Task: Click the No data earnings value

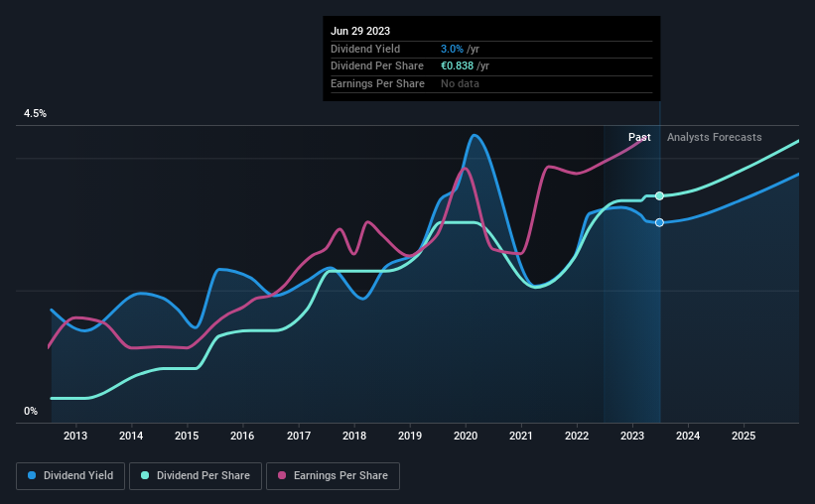Action: tap(460, 83)
